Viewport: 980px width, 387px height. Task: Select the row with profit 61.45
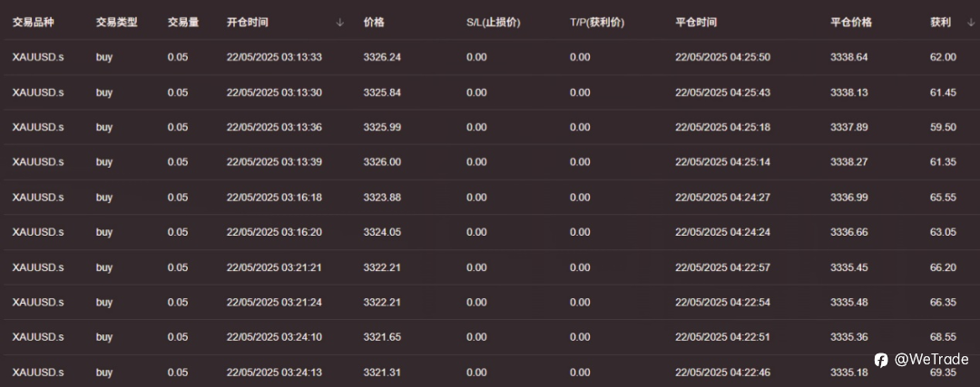coord(490,92)
